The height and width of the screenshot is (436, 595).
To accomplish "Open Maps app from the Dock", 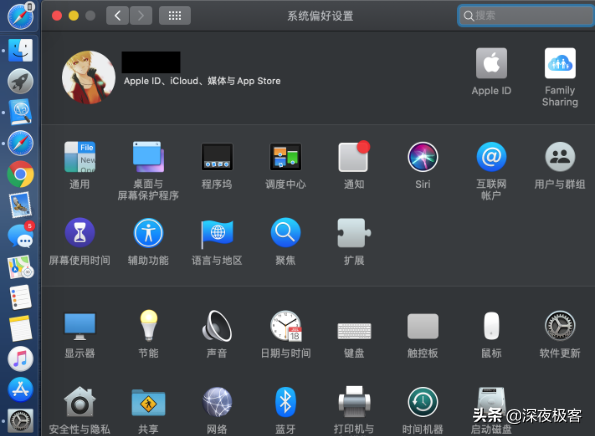I will [x=20, y=267].
